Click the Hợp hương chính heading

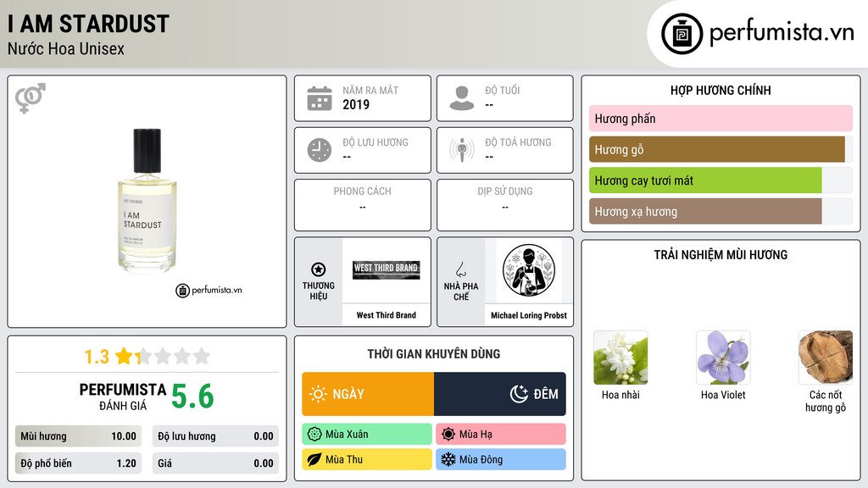pos(721,90)
